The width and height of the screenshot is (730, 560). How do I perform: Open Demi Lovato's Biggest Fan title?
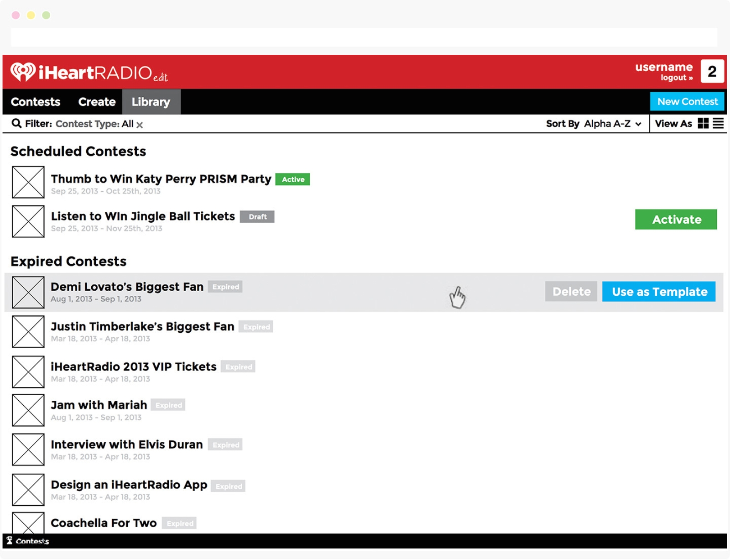click(127, 287)
